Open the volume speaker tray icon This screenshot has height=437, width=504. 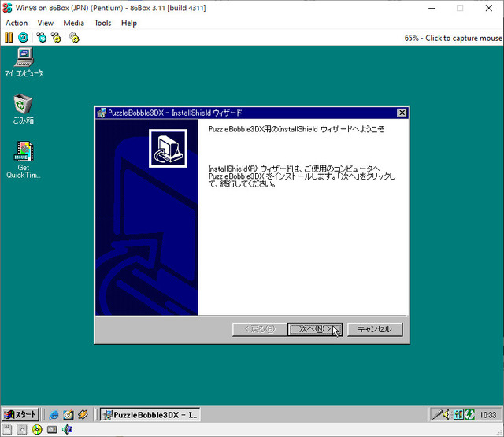447,415
